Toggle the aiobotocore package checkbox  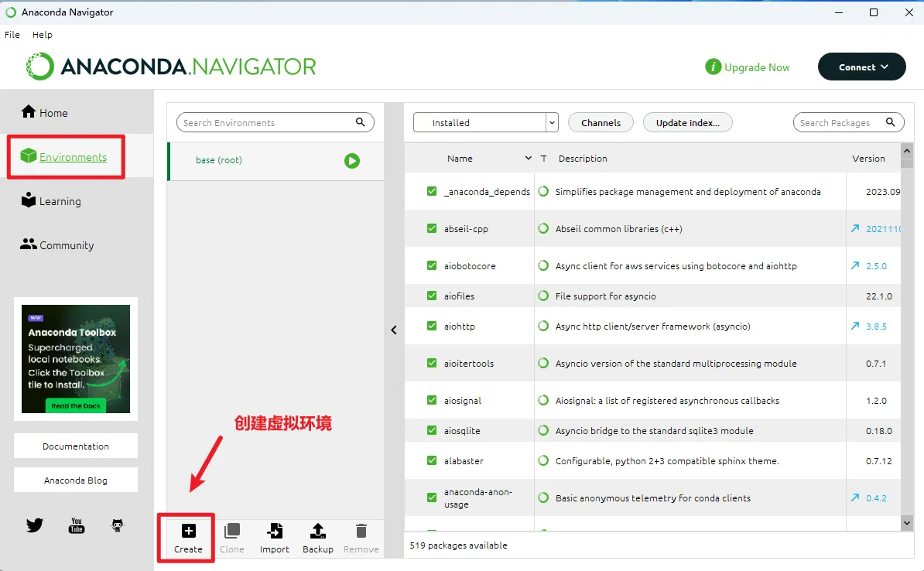[432, 265]
